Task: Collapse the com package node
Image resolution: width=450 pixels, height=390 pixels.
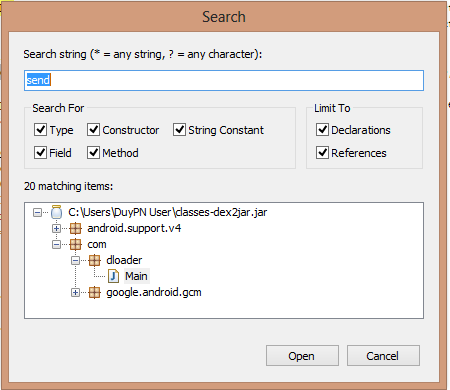Action: pyautogui.click(x=56, y=244)
